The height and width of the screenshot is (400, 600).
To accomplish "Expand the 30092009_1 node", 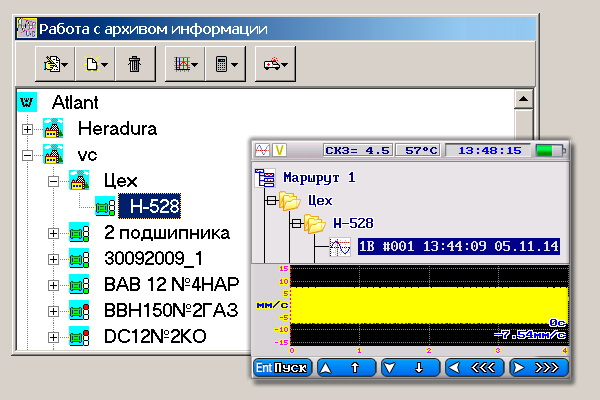I will [x=53, y=259].
